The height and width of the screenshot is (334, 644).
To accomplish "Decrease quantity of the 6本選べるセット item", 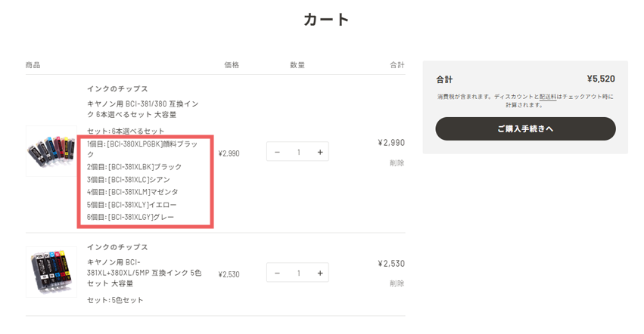I will [x=277, y=152].
